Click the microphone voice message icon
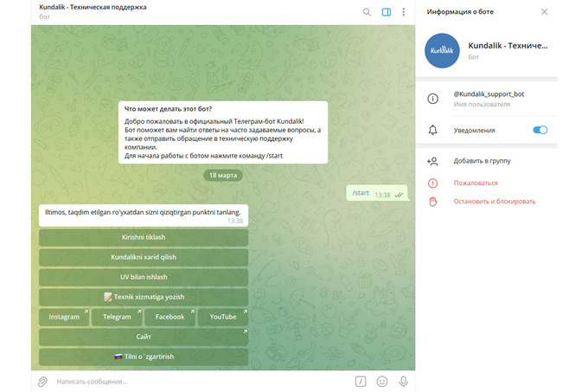This screenshot has width=588, height=392. 403,381
